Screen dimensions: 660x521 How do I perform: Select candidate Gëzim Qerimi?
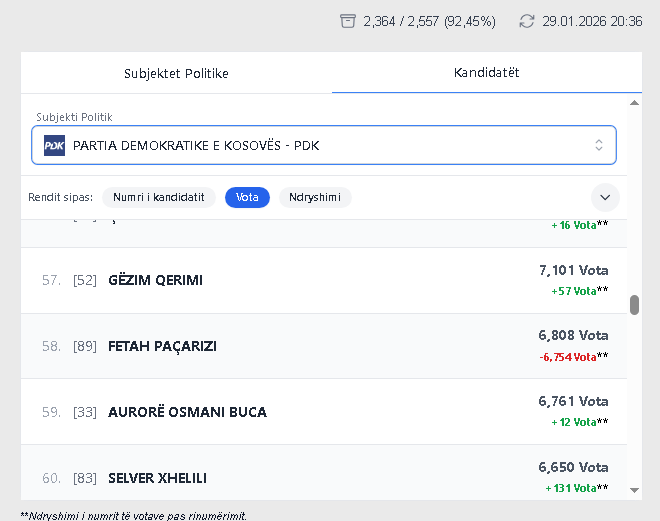pyautogui.click(x=155, y=281)
